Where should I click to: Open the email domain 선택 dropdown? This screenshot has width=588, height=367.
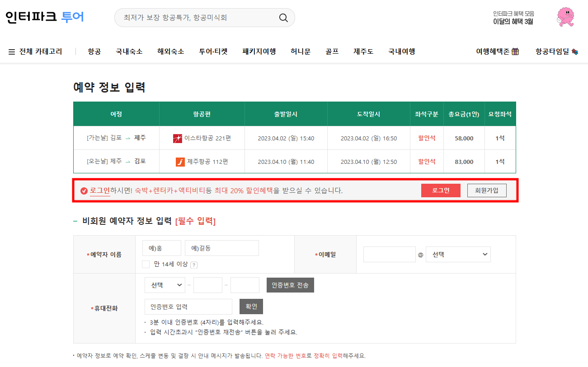(458, 254)
